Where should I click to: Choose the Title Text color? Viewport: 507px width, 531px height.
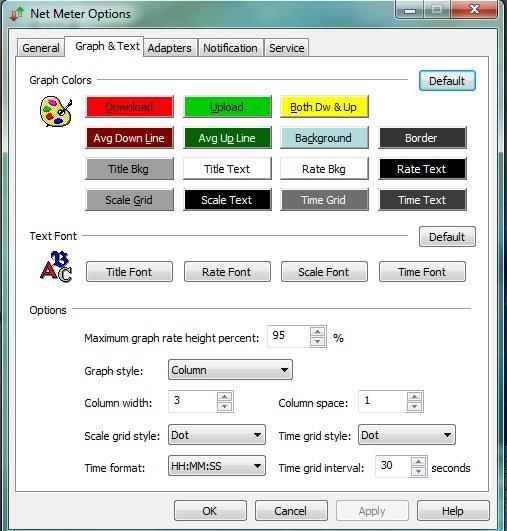(x=227, y=169)
